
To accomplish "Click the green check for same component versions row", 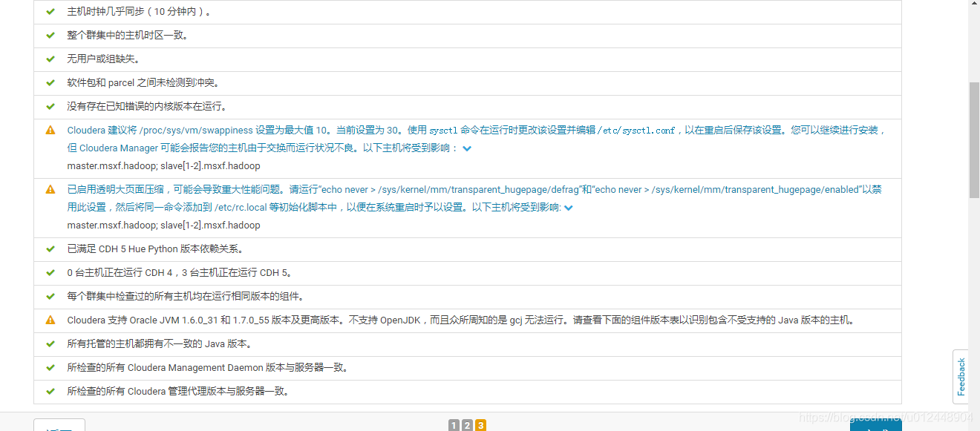I will [50, 297].
